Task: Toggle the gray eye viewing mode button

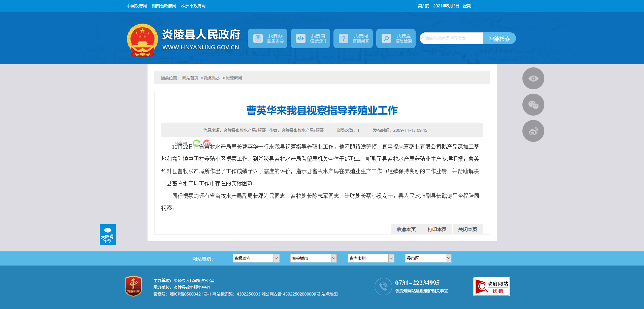Action: [x=533, y=79]
